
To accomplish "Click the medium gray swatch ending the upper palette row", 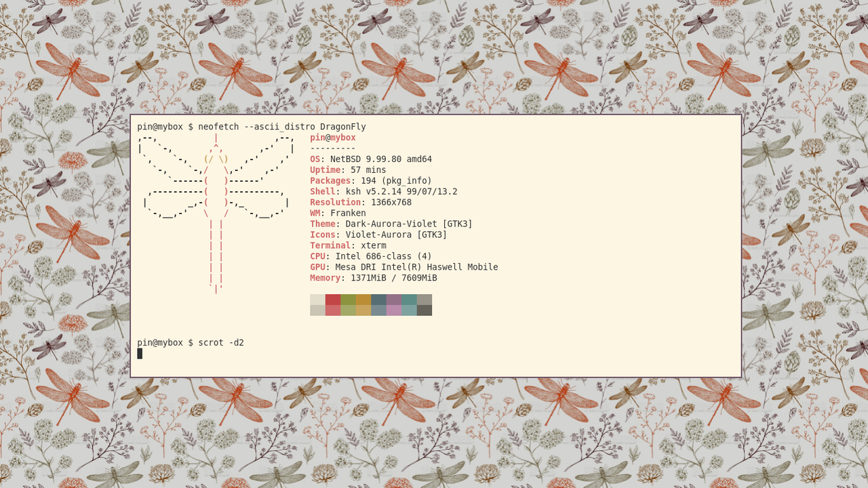I will [x=425, y=300].
